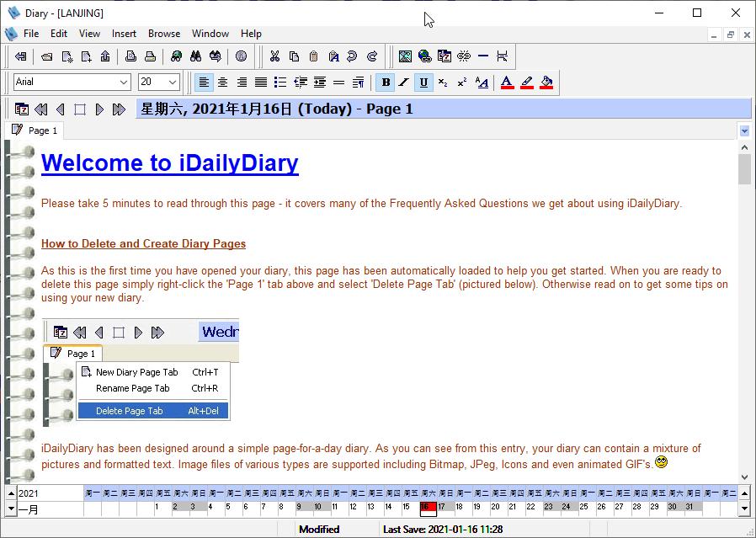Select the Page 1 tab
756x538 pixels.
click(x=35, y=131)
